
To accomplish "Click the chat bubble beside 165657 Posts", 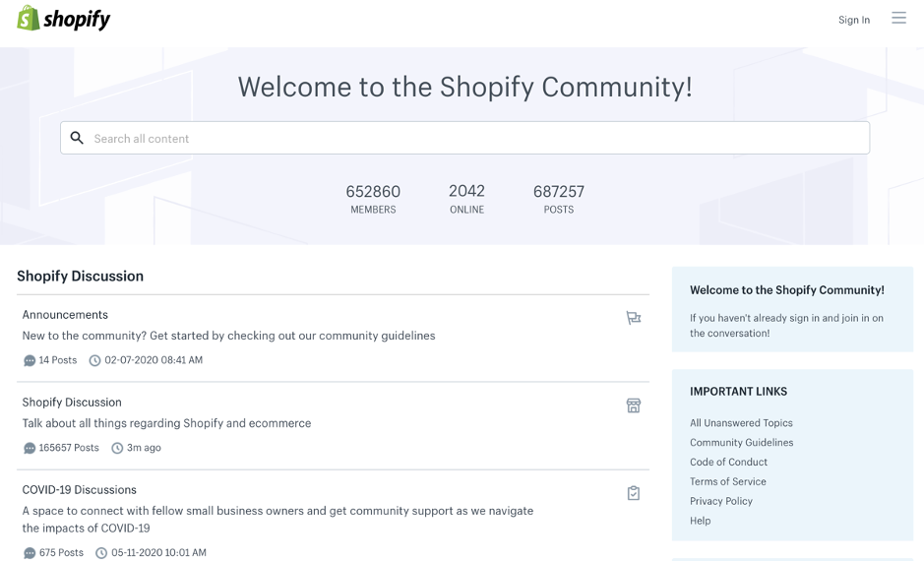I will pyautogui.click(x=30, y=449).
